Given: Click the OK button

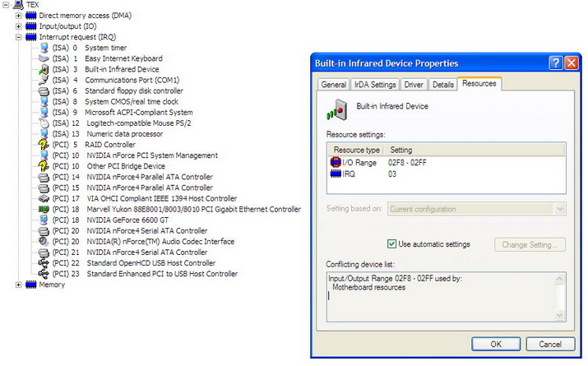Looking at the screenshot, I should 496,344.
